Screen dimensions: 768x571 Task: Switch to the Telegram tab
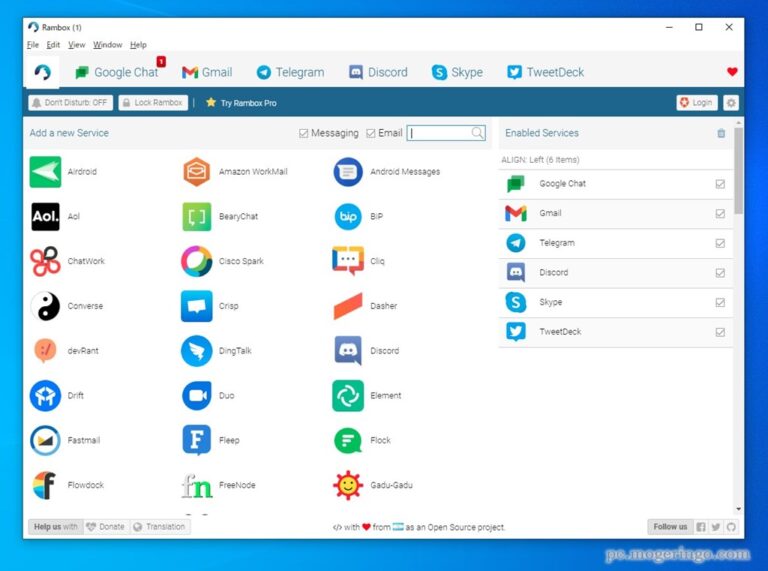290,72
